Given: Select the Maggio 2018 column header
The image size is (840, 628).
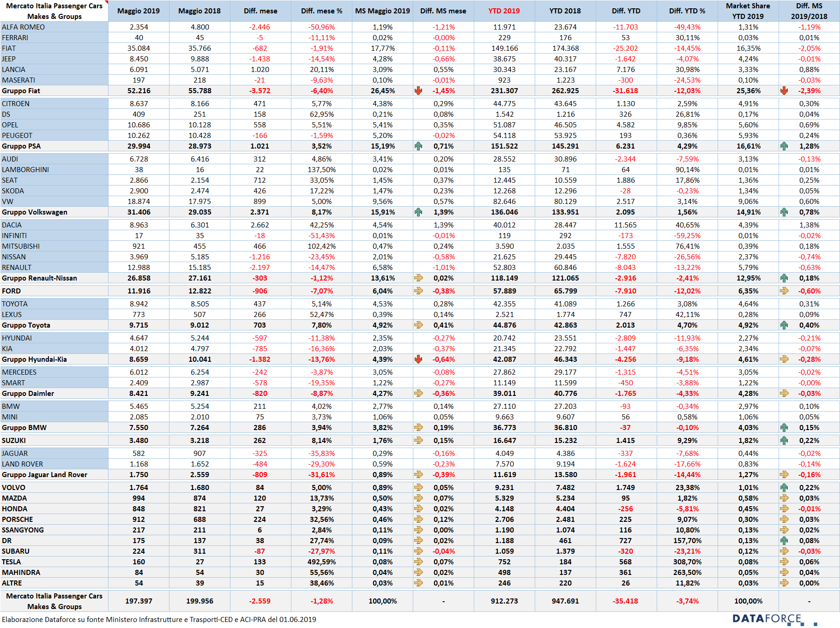Looking at the screenshot, I should (199, 11).
